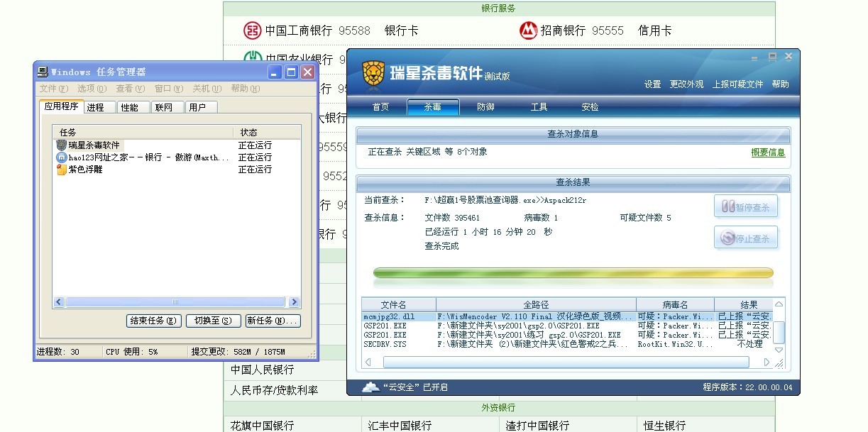The width and height of the screenshot is (868, 432).
Task: Click China Merchants Bank logo on webpage
Action: click(x=528, y=31)
